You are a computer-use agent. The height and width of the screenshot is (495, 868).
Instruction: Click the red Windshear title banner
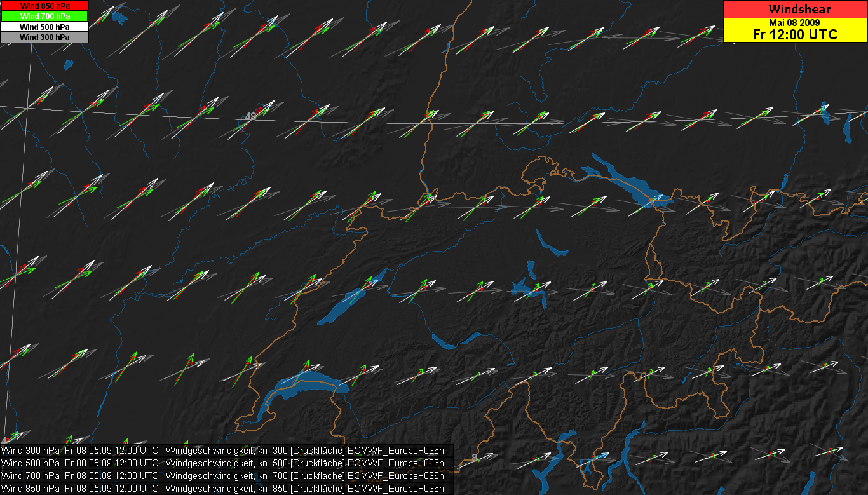795,10
